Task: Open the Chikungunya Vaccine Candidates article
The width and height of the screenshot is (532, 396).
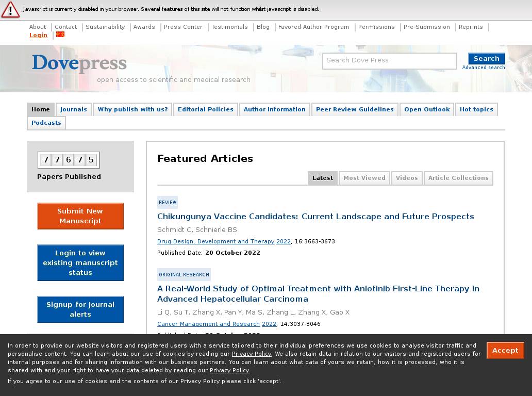Action: click(315, 217)
